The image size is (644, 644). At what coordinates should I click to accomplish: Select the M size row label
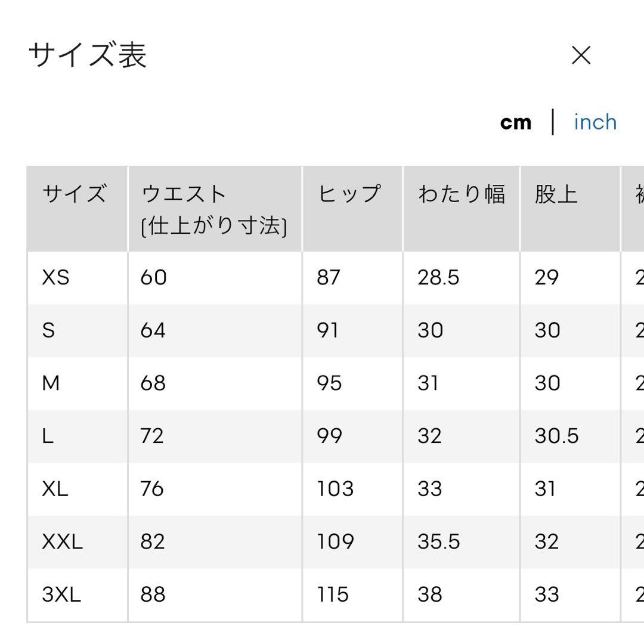pyautogui.click(x=51, y=383)
